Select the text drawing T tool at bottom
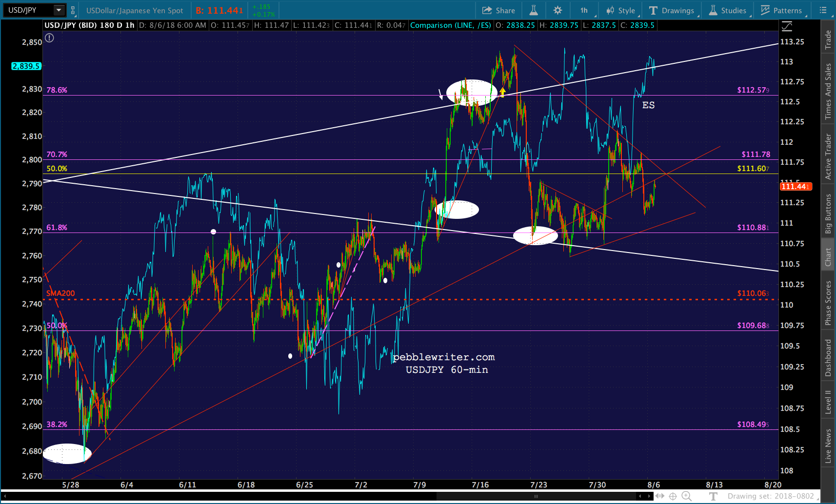Viewport: 836px width, 504px height. point(713,496)
